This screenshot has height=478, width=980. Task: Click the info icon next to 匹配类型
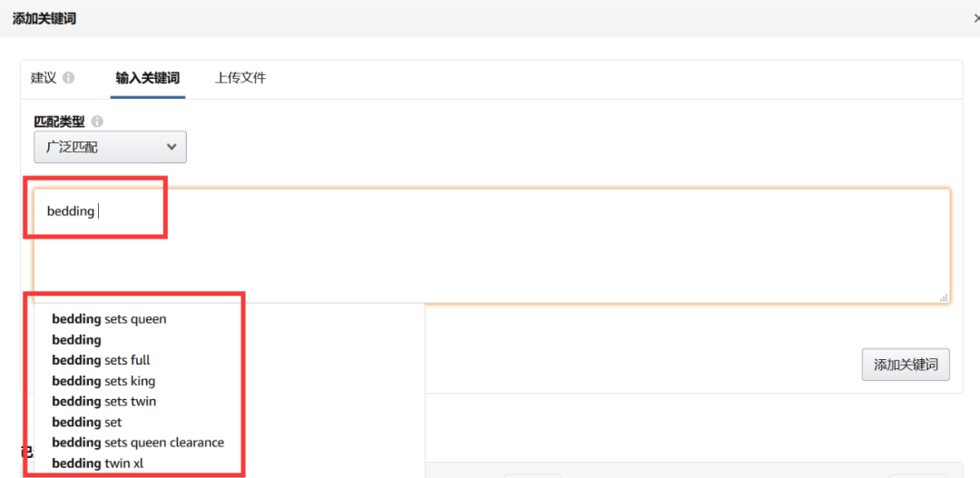coord(97,121)
